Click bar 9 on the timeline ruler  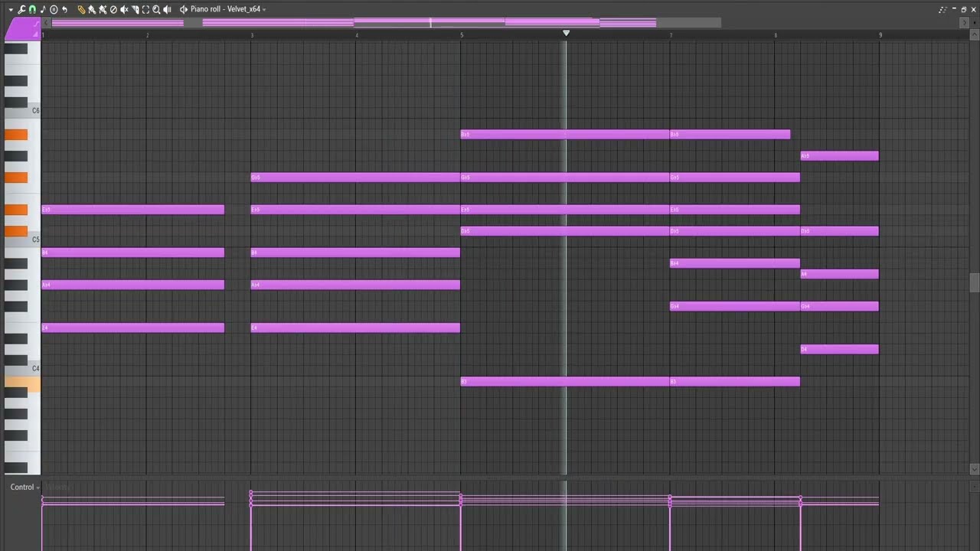click(x=880, y=35)
